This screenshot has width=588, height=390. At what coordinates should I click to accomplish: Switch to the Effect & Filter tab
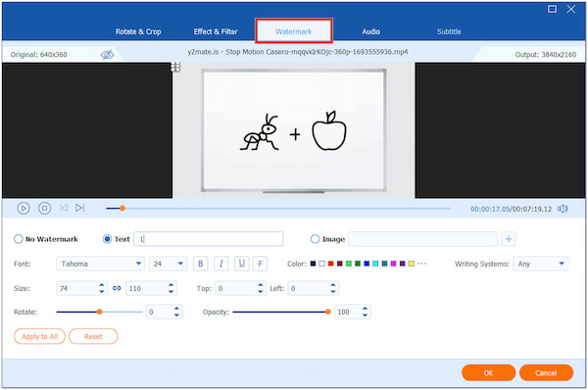click(216, 31)
